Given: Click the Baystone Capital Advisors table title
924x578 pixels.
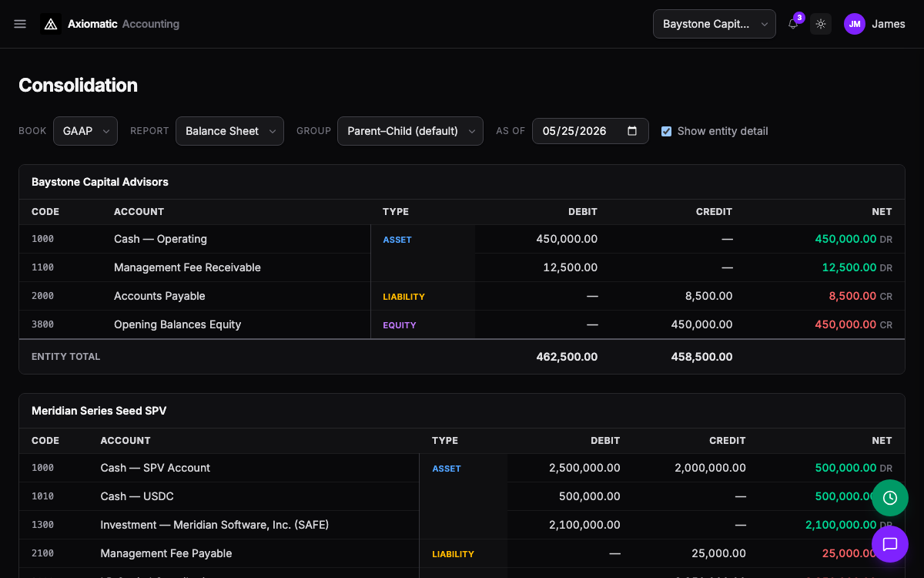Looking at the screenshot, I should [x=100, y=182].
